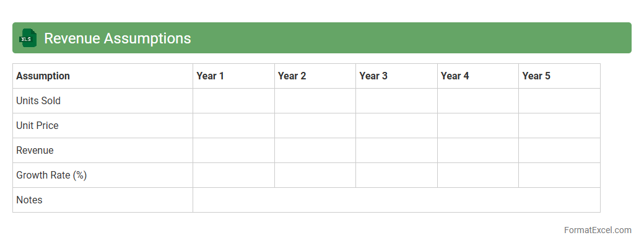Click the Revenue Assumptions title

117,38
